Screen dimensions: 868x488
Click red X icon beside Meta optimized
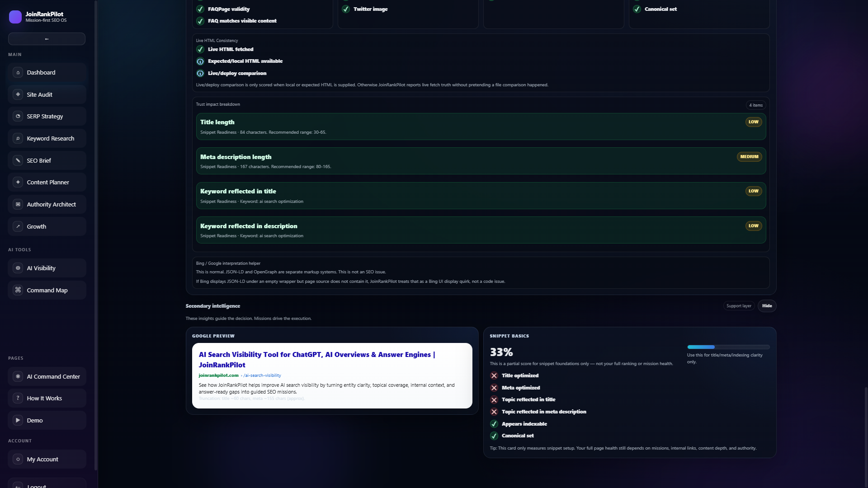click(494, 388)
